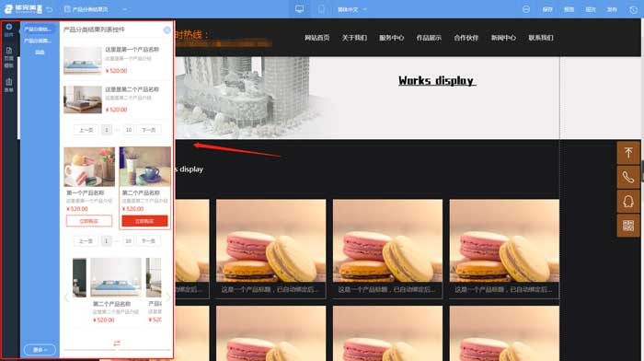Image resolution: width=644 pixels, height=361 pixels.
Task: Click 下一页 in the first pagination
Action: [148, 130]
